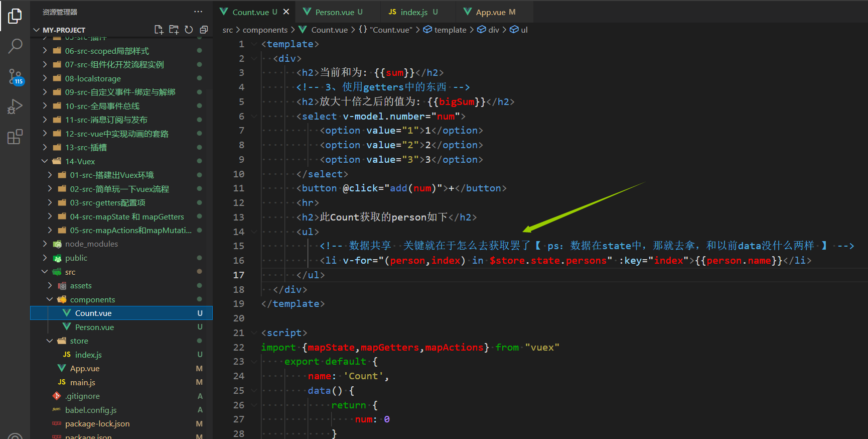The image size is (868, 439).
Task: Fold the ul block at line 14
Action: [x=254, y=232]
